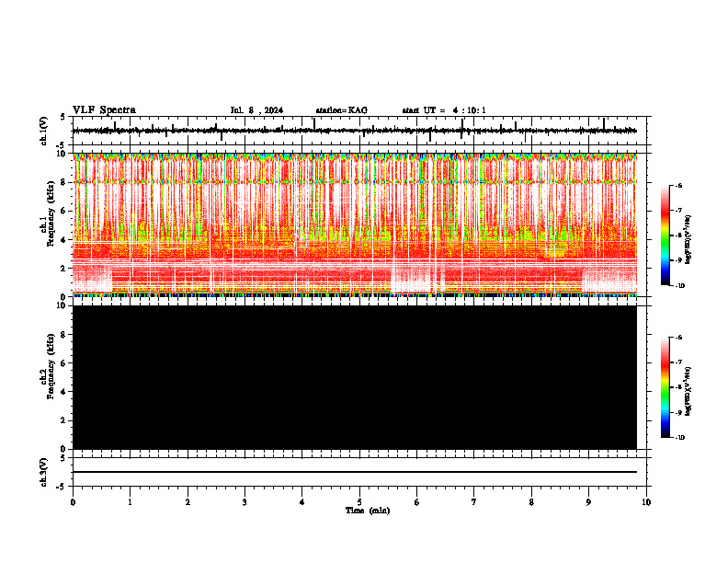728x563 pixels.
Task: Click the ch.1 voltage waveform trace
Action: pyautogui.click(x=355, y=131)
